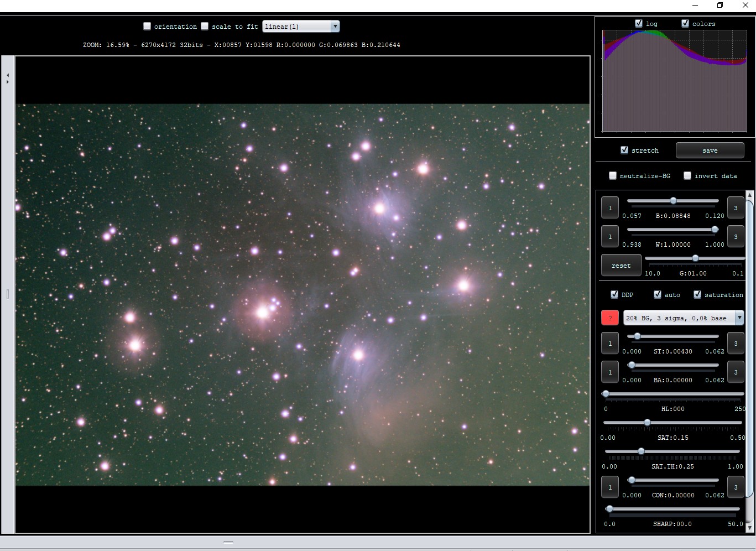Toggle invert data on
This screenshot has height=551, width=756.
click(687, 175)
